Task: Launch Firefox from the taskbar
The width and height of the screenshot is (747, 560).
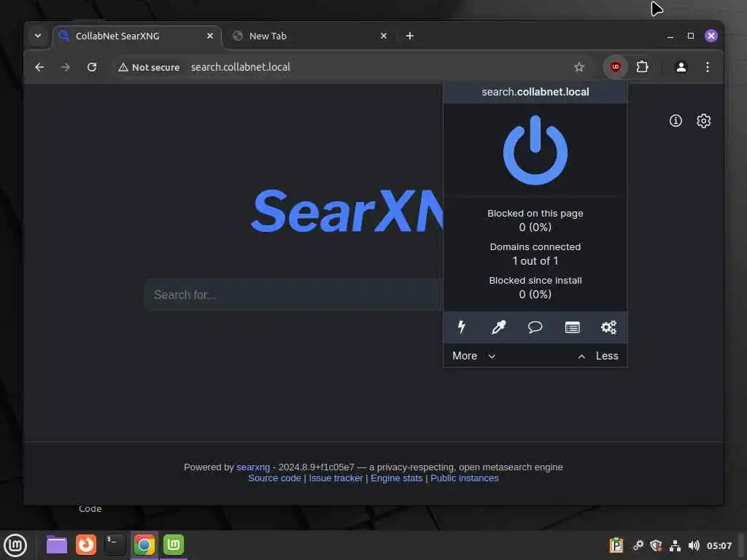Action: (x=86, y=545)
